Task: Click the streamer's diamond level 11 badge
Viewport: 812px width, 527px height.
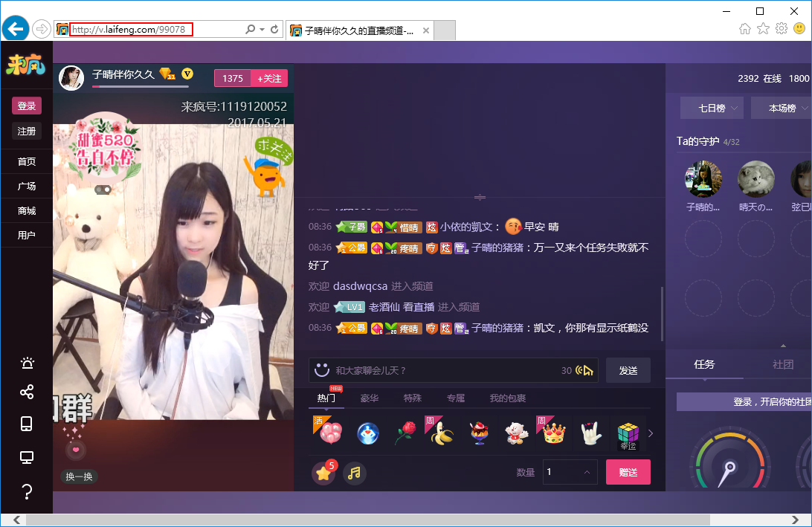Action: tap(167, 74)
